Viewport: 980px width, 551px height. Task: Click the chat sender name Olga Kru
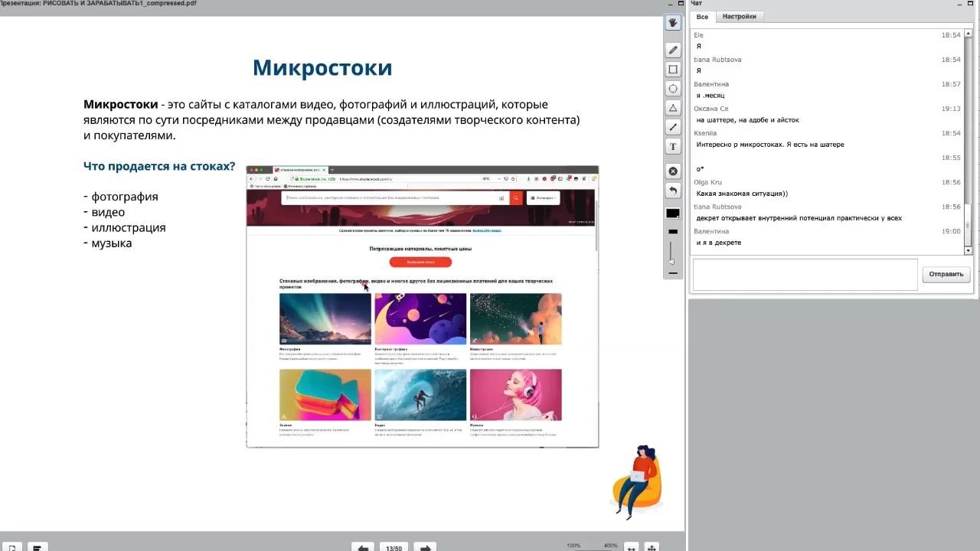pyautogui.click(x=710, y=182)
